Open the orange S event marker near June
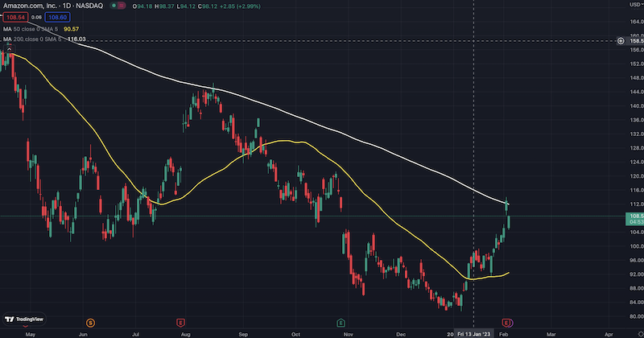 90,323
